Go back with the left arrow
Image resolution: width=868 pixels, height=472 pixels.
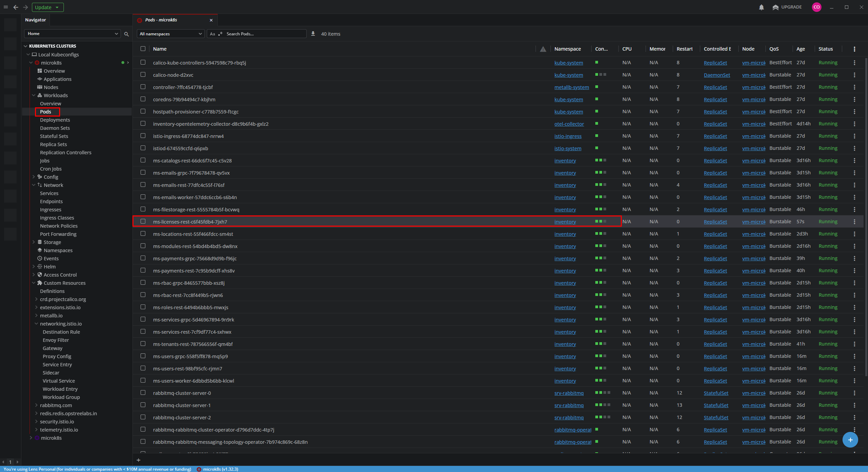[x=16, y=7]
